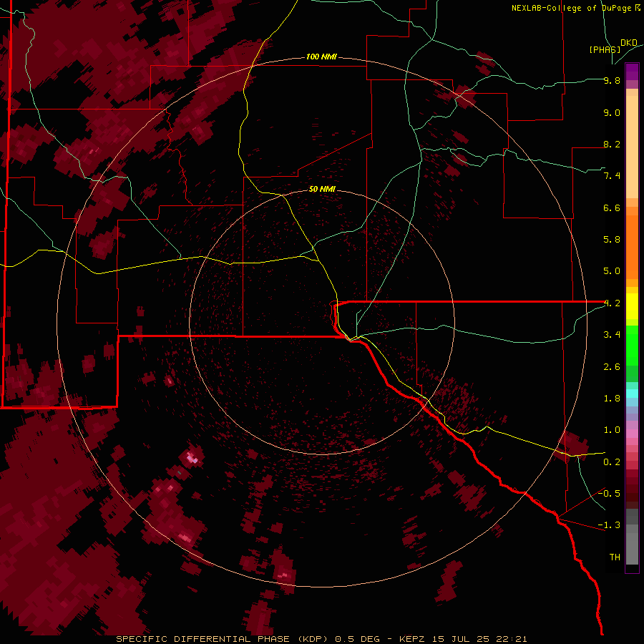Pick the cyan segment of the color bar
This screenshot has height=644, width=644.
click(x=632, y=394)
